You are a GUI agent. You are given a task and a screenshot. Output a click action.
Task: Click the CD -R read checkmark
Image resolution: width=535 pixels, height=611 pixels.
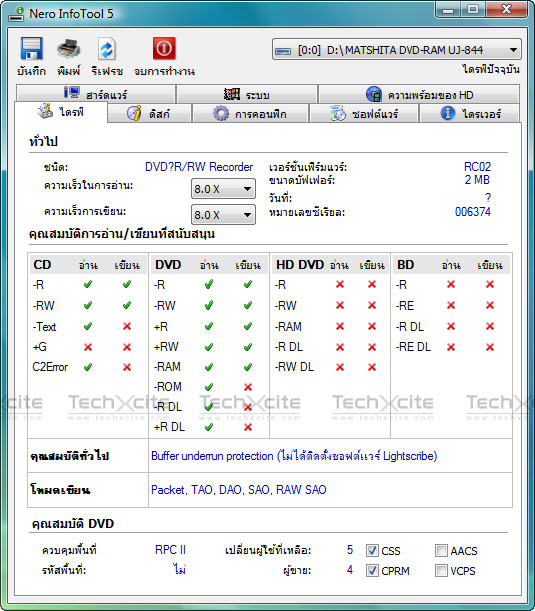(x=88, y=284)
